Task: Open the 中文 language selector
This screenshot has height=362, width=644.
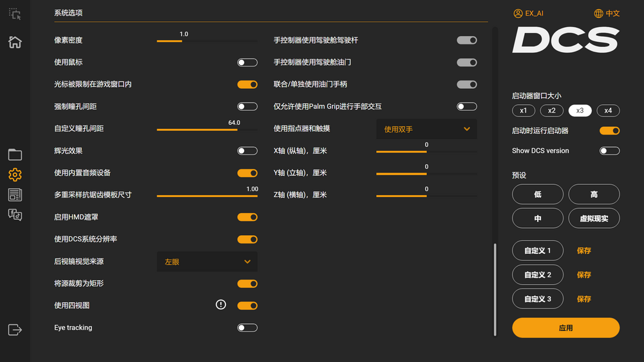Action: tap(607, 14)
